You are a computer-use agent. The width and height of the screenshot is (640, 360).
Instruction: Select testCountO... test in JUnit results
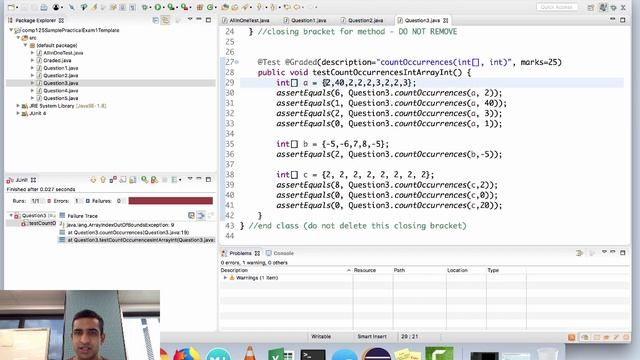pos(39,223)
